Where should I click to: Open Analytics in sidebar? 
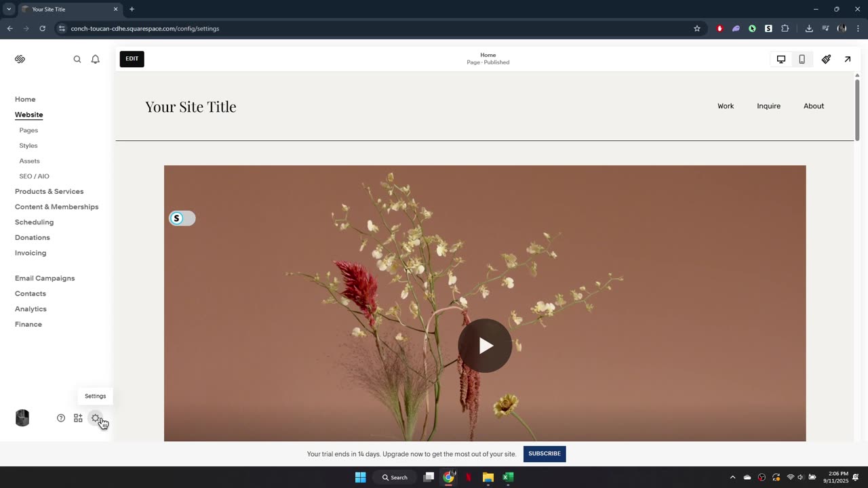[x=31, y=309]
